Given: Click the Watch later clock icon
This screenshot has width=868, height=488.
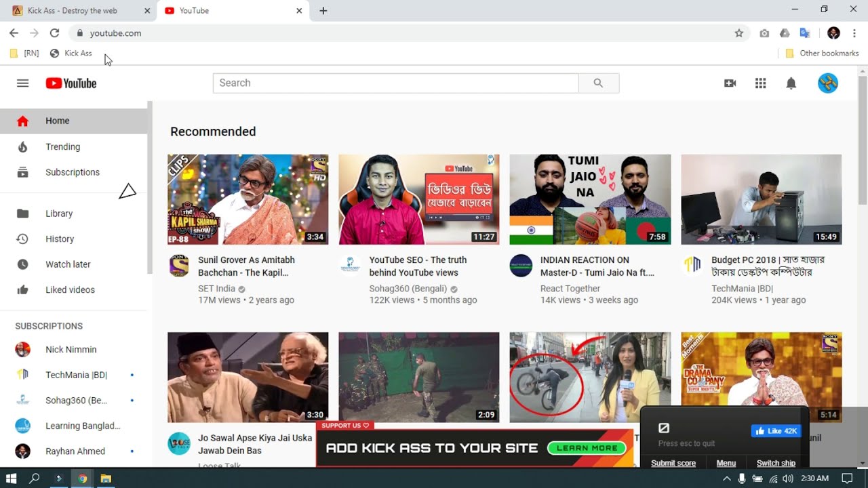Looking at the screenshot, I should point(22,264).
